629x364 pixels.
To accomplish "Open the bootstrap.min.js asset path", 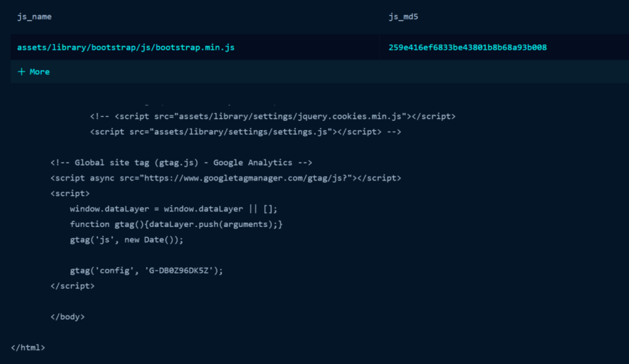I will click(126, 48).
